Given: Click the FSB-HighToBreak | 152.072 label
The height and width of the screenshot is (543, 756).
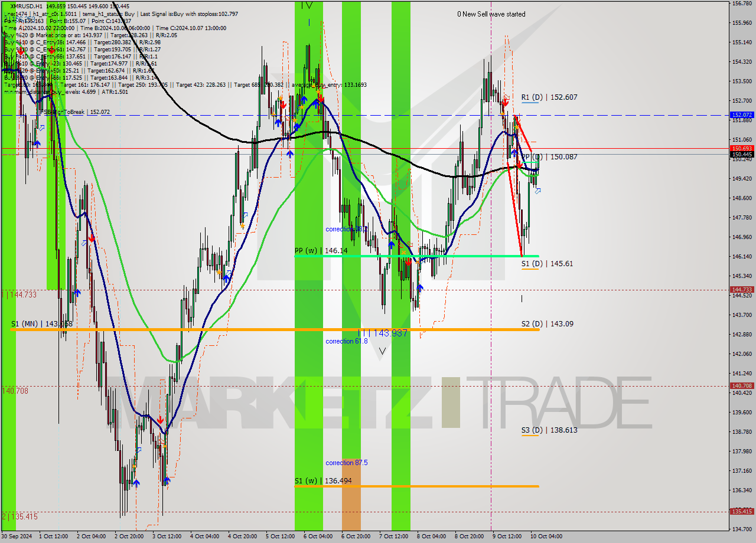Looking at the screenshot, I should pyautogui.click(x=75, y=112).
